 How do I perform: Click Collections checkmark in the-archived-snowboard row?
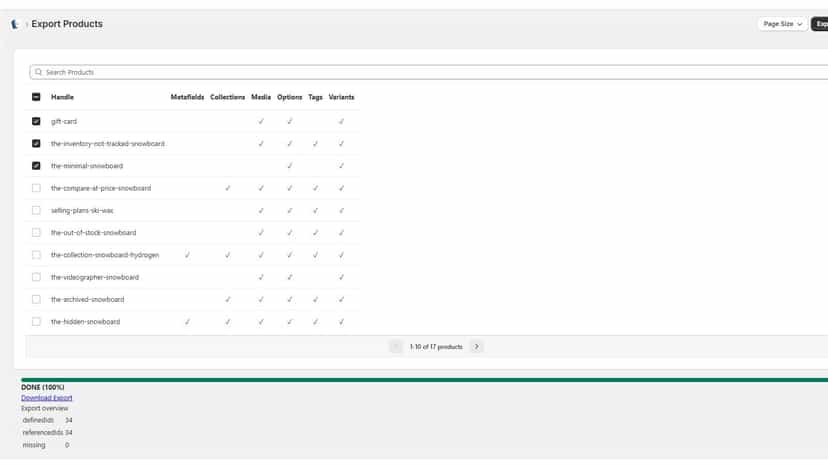[228, 299]
